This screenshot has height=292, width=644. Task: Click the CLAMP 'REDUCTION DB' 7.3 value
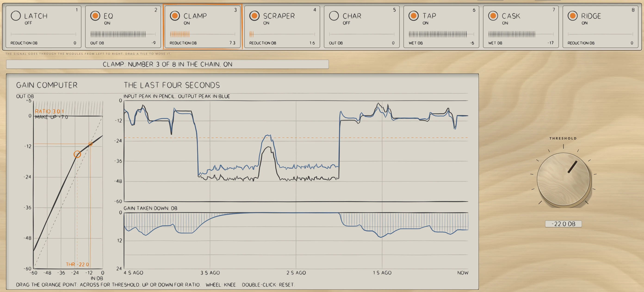[232, 43]
